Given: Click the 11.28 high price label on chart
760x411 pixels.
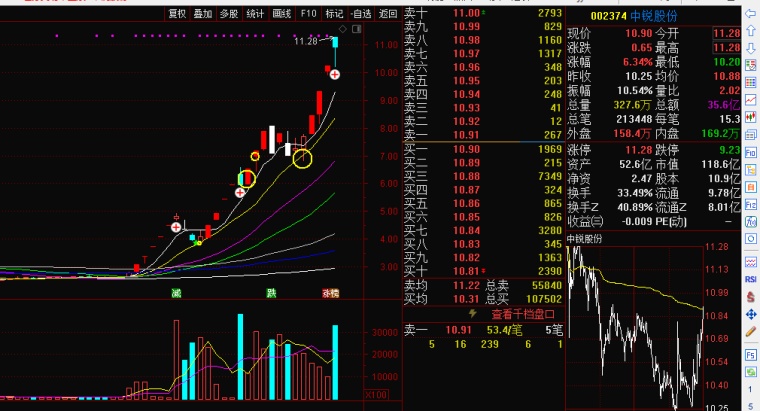Looking at the screenshot, I should point(305,41).
